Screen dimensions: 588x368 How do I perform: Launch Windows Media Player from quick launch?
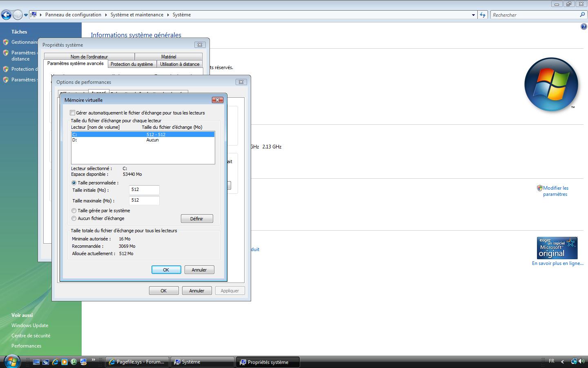[65, 362]
